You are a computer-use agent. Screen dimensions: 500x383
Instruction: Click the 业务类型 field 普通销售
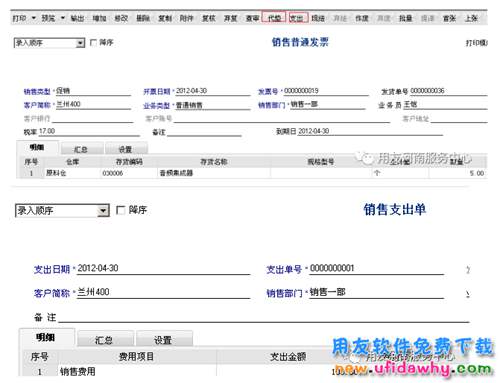point(212,105)
